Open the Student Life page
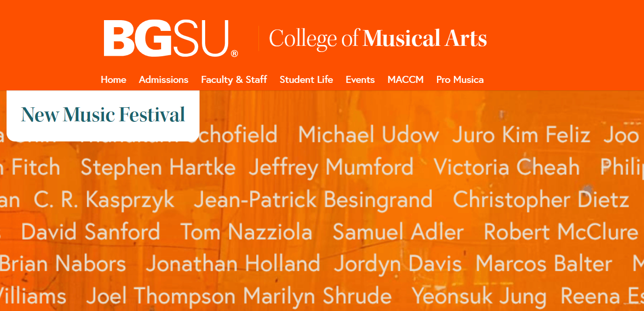This screenshot has width=644, height=311. (306, 80)
